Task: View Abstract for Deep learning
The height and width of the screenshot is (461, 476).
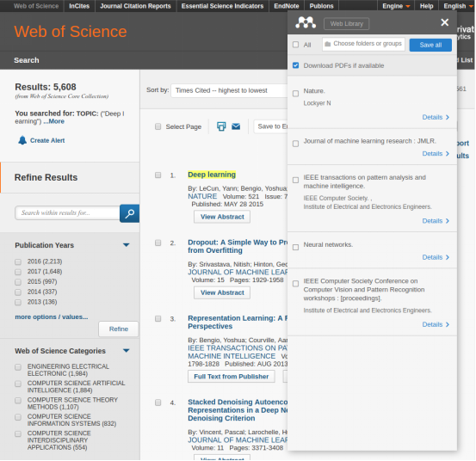Action: point(222,217)
